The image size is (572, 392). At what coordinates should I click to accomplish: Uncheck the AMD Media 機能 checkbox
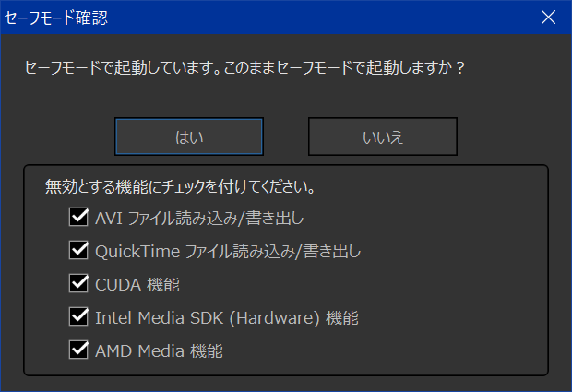pos(78,350)
